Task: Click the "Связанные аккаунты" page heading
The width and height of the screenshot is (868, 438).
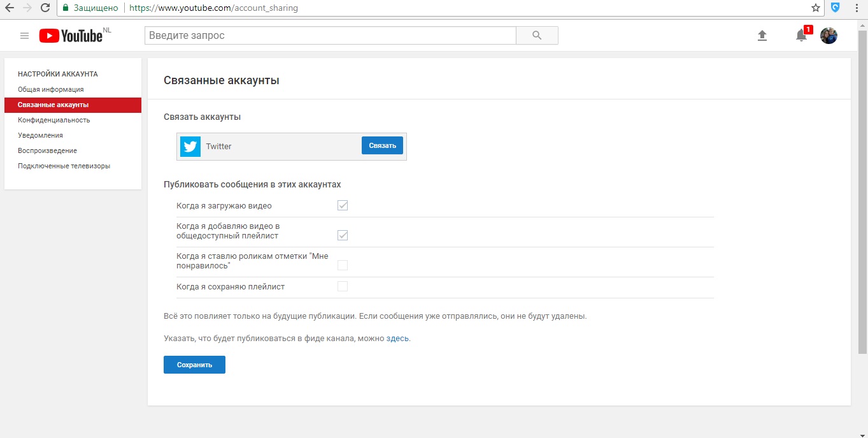Action: pyautogui.click(x=222, y=80)
